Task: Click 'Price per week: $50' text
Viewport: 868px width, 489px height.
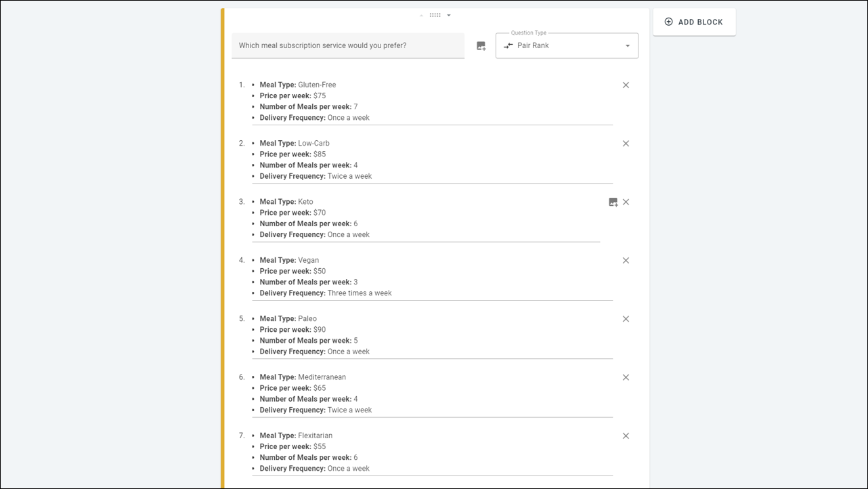Action: pos(292,271)
